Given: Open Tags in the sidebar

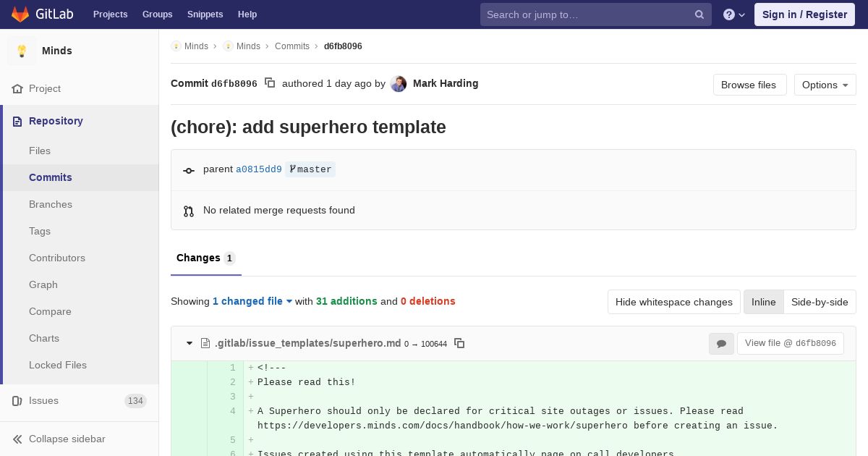Looking at the screenshot, I should (40, 231).
